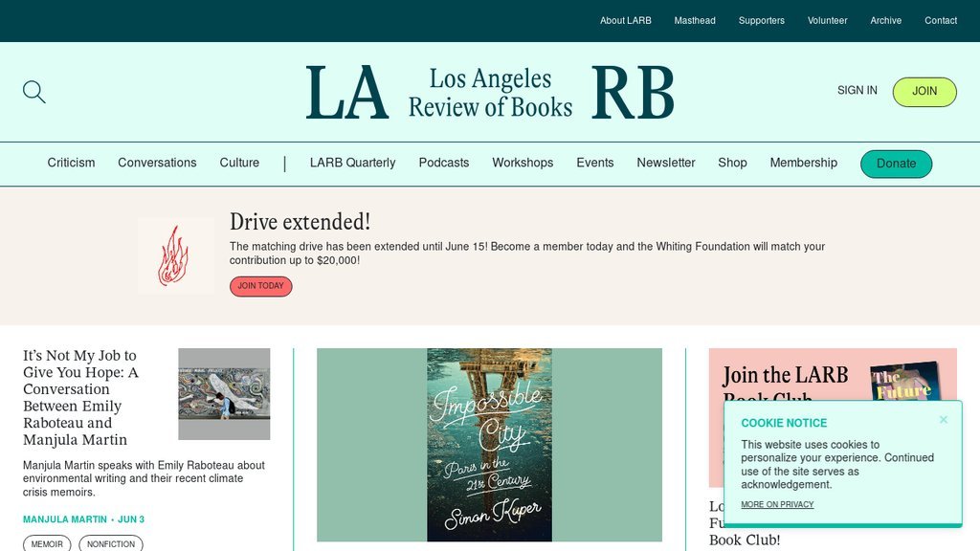Viewport: 980px width, 551px height.
Task: Click the Drive extended! heading
Action: click(300, 222)
